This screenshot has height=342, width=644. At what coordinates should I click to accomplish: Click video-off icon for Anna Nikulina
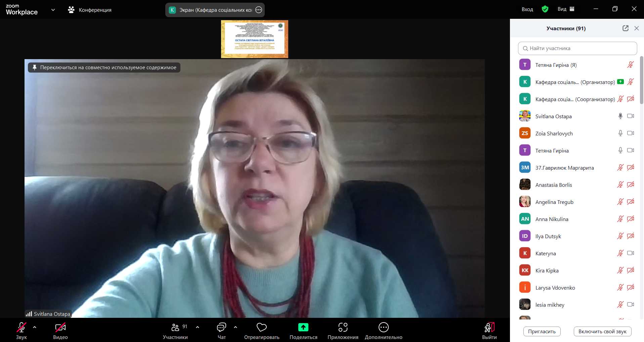pos(631,219)
